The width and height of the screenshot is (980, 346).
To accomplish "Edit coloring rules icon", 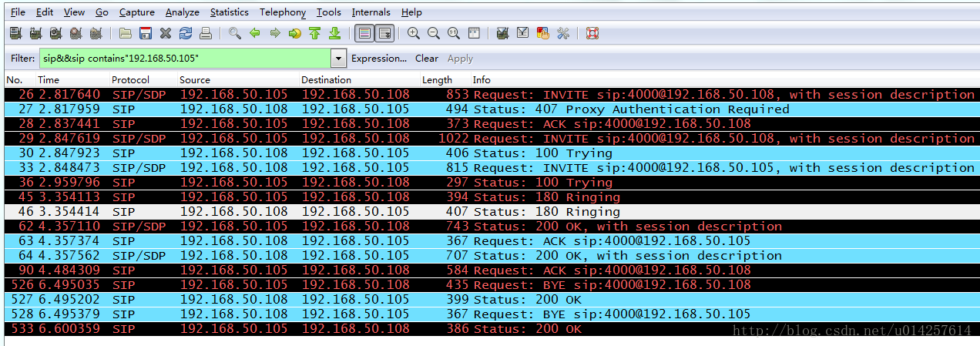I will pos(543,33).
